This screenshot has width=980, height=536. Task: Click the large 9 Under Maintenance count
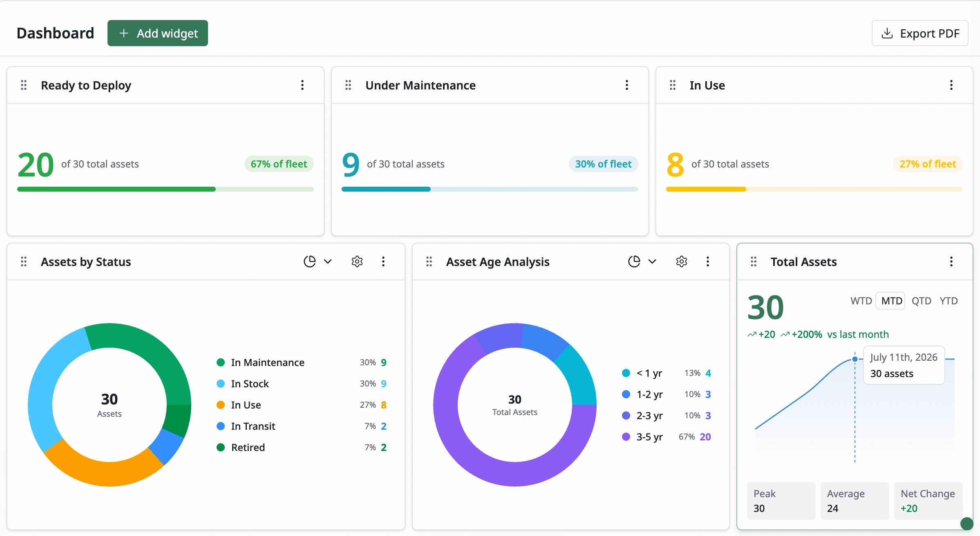click(x=351, y=165)
